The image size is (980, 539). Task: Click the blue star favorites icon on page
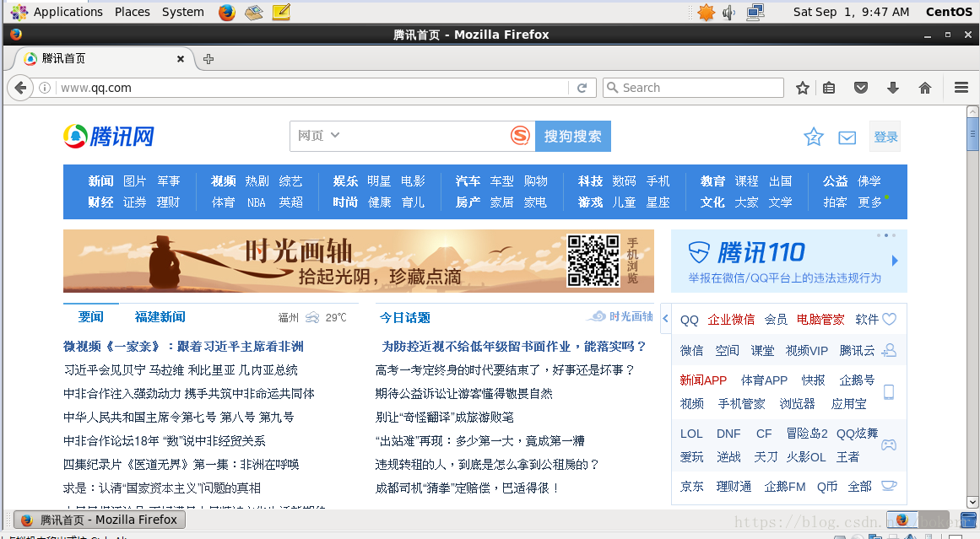click(x=813, y=137)
